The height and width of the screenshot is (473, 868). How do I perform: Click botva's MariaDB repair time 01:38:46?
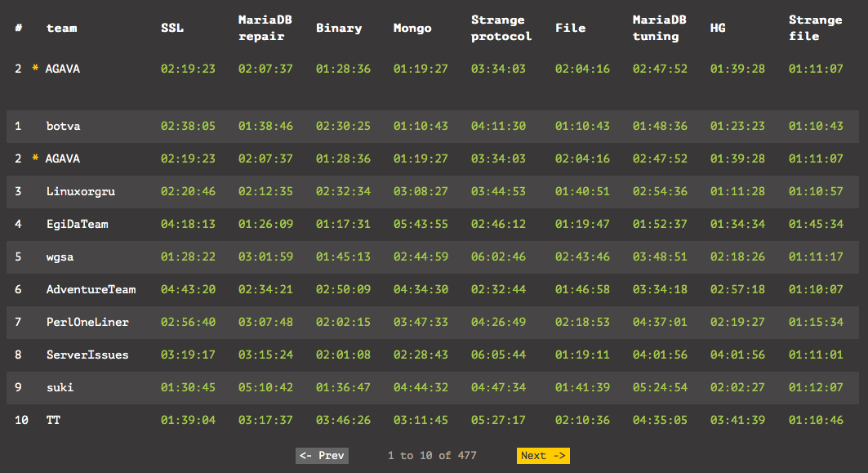(x=265, y=126)
